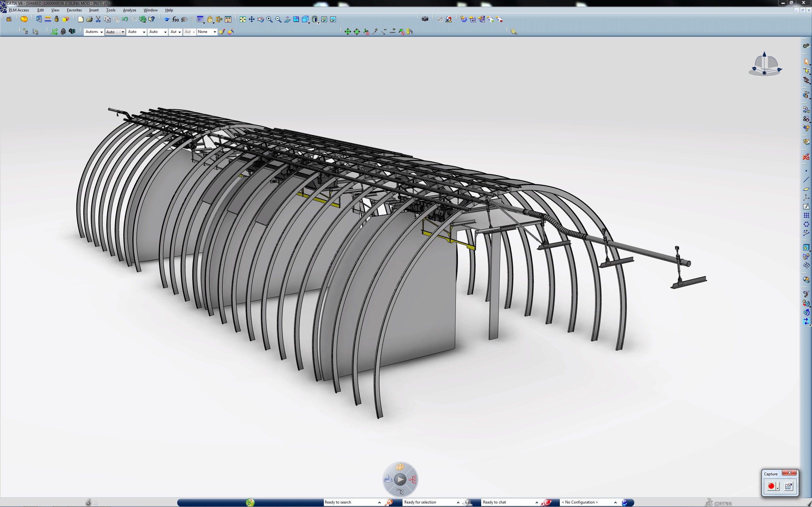Click the 'Ready to search' input field

[x=349, y=502]
